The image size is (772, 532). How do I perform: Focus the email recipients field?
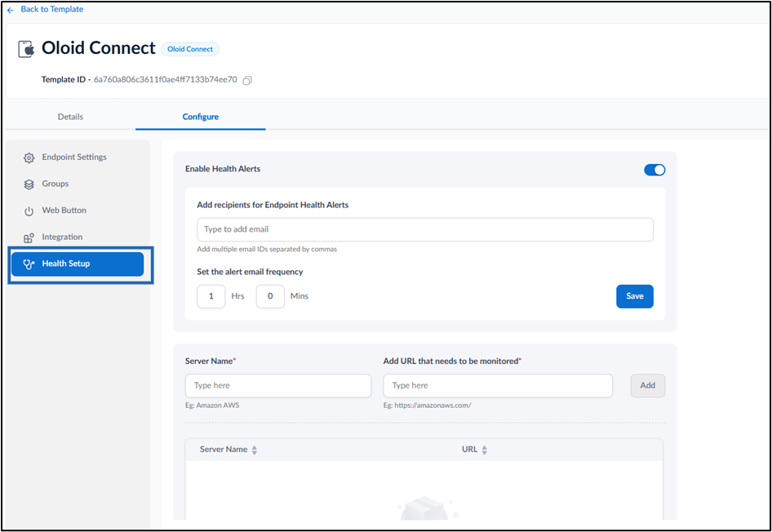[425, 229]
